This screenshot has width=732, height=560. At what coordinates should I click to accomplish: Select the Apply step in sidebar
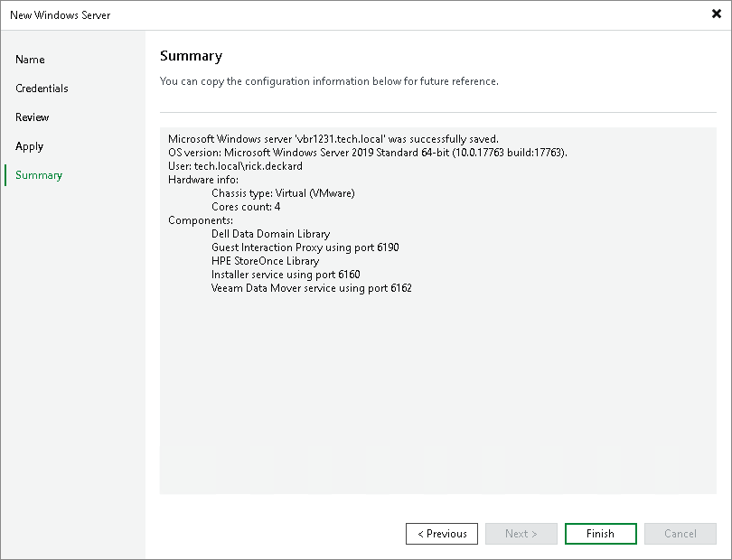29,146
